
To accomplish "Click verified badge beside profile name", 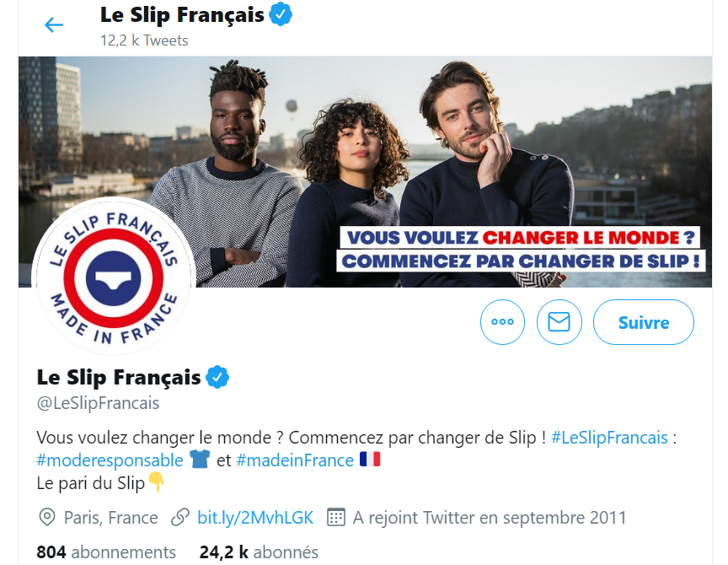I will 217,377.
